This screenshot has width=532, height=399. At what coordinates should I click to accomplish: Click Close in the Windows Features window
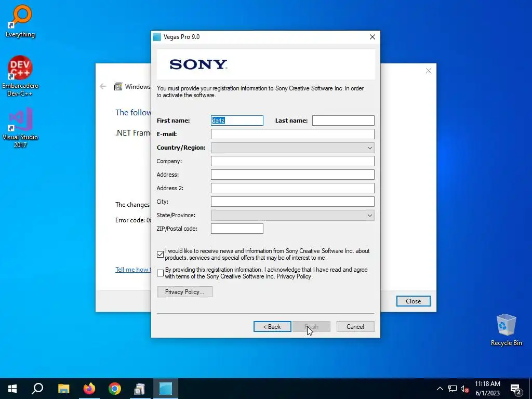[x=413, y=301]
